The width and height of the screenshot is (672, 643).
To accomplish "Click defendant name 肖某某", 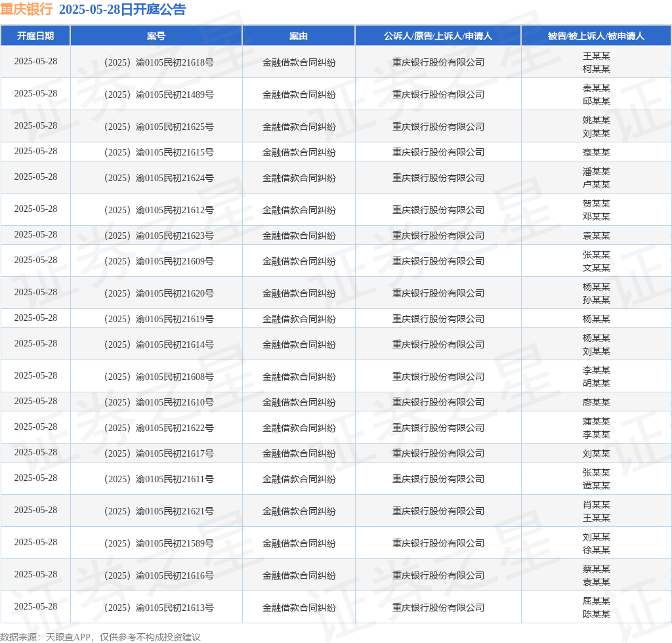I will 596,505.
